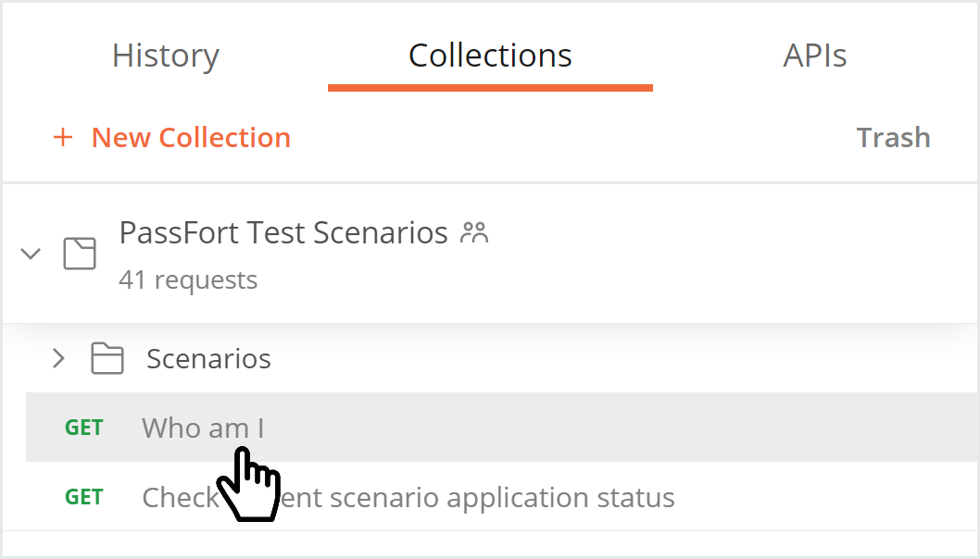Viewport: 980px width, 559px height.
Task: Click the shared team people icon
Action: pyautogui.click(x=474, y=232)
